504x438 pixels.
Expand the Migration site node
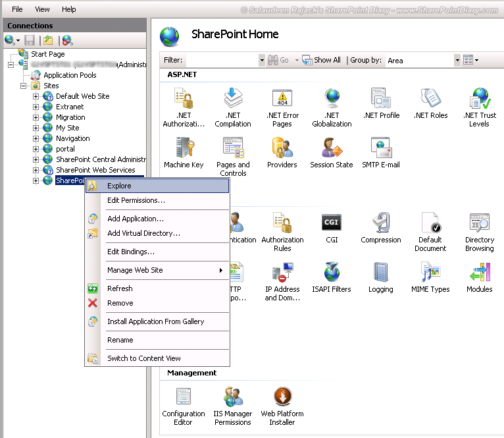[x=36, y=117]
